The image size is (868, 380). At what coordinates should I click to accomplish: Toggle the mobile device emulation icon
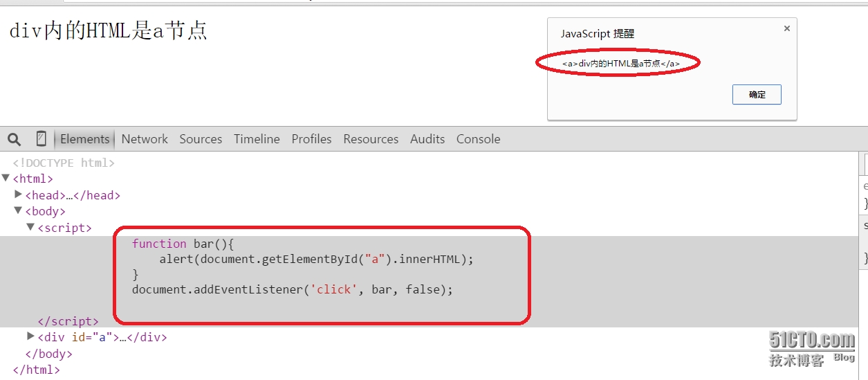[41, 138]
